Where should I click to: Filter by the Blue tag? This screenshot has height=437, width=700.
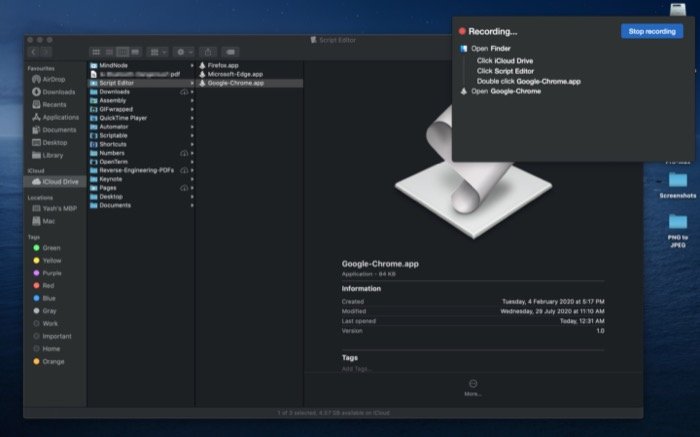coord(44,298)
